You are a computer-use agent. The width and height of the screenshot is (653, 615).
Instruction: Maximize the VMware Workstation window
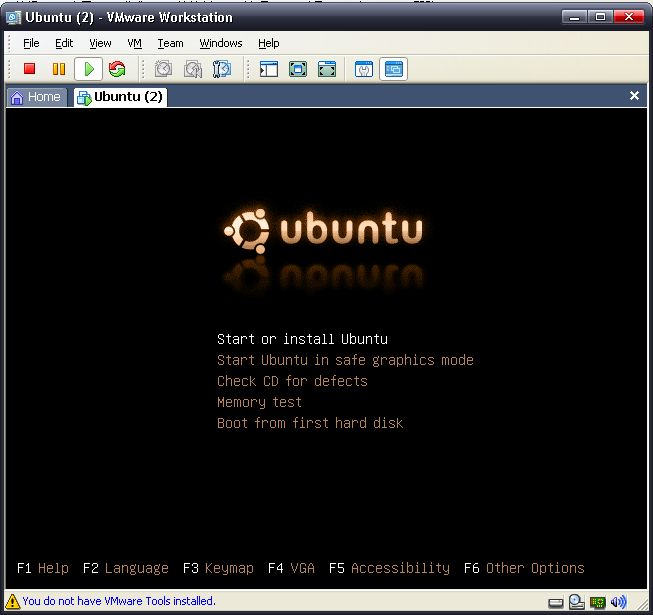click(x=600, y=17)
